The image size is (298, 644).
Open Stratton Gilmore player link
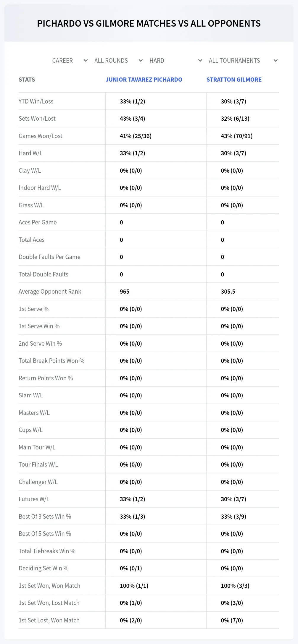[x=234, y=80]
